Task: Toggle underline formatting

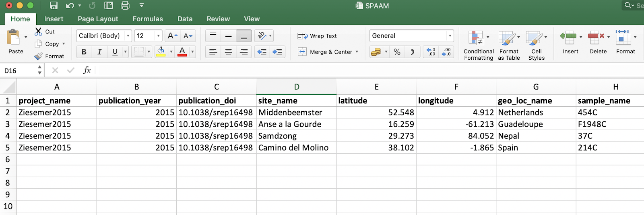Action: (x=115, y=52)
